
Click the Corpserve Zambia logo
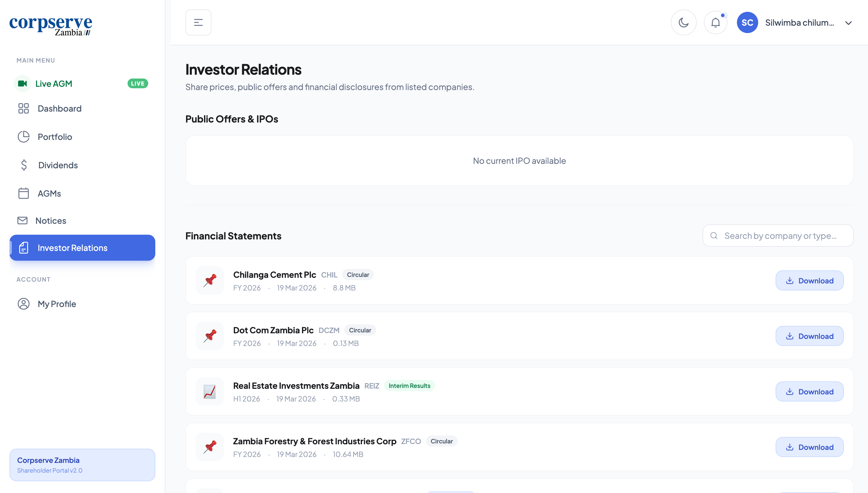tap(51, 26)
